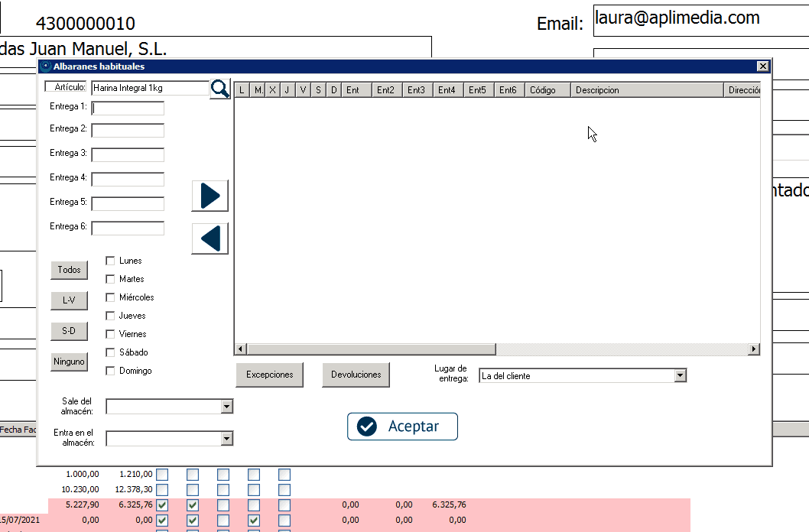Click the left arrow remove button

coord(210,238)
